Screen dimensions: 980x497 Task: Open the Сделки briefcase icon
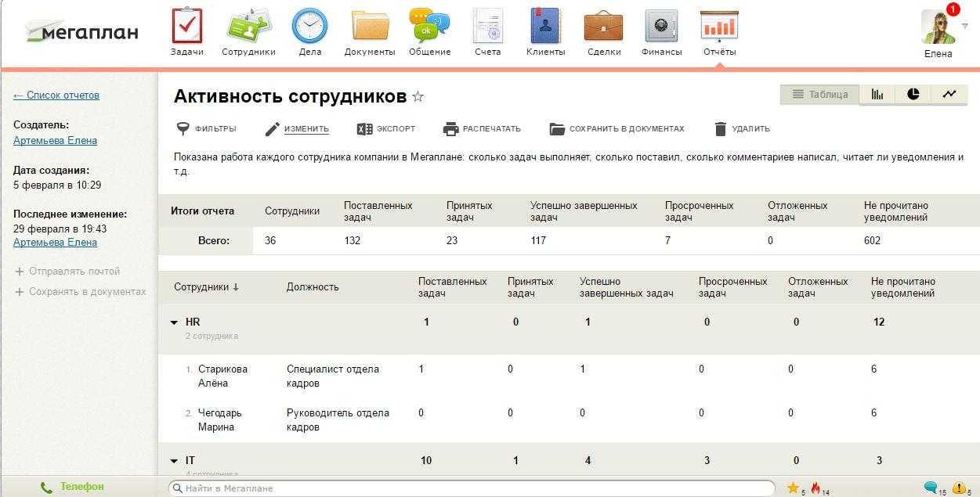pos(603,27)
